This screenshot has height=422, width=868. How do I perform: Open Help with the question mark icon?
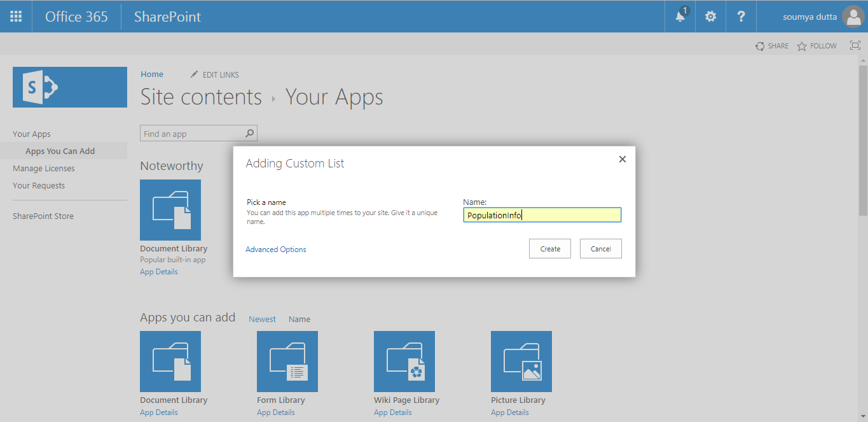point(740,16)
